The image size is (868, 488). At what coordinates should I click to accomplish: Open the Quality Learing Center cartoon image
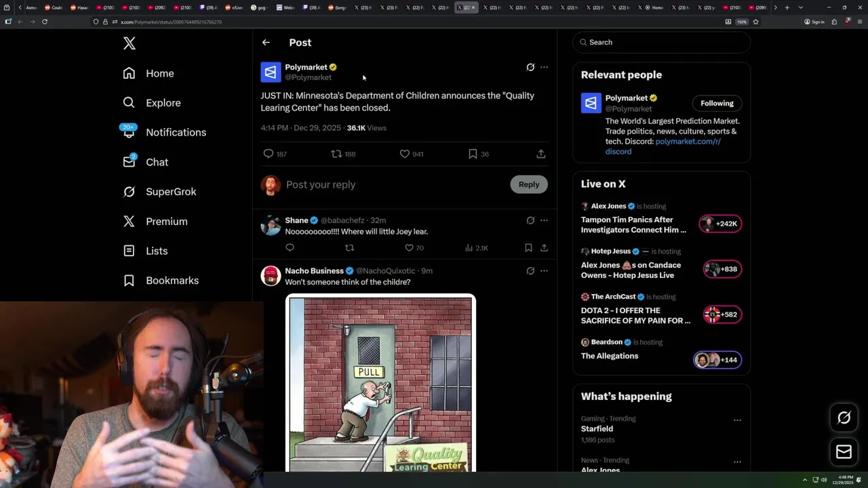pyautogui.click(x=380, y=384)
